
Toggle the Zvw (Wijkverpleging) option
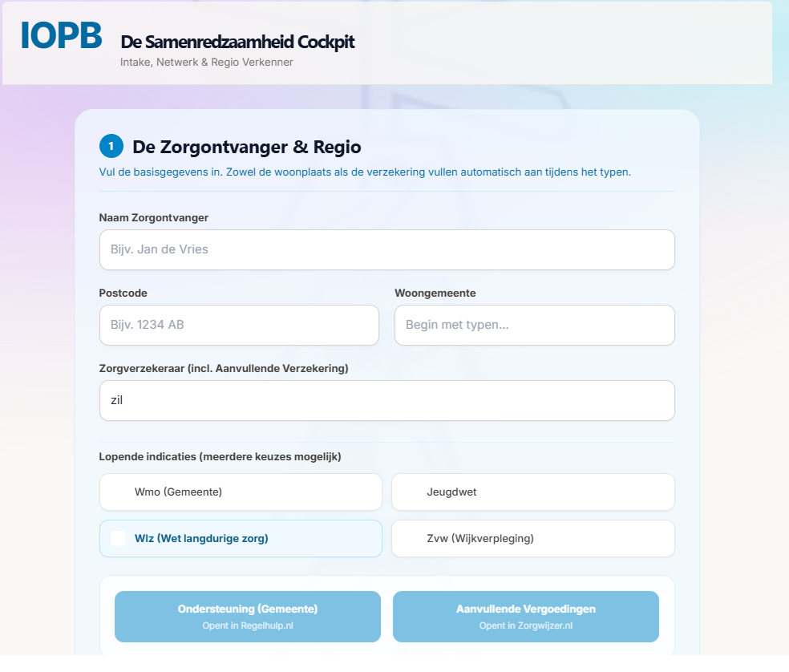point(533,539)
